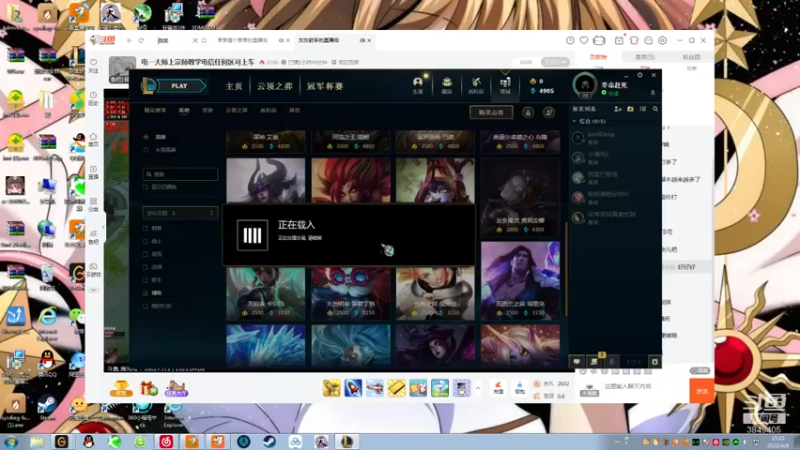
Task: Click add friend icon in friends list
Action: click(618, 109)
